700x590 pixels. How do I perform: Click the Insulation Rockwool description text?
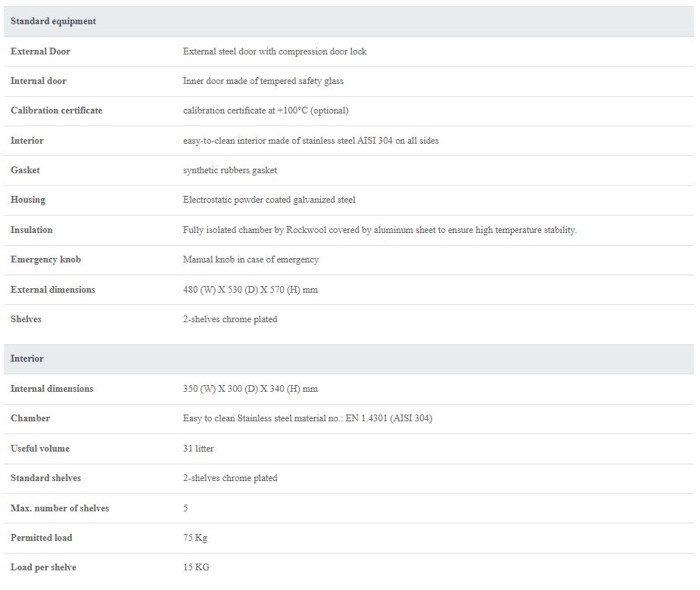pos(379,230)
